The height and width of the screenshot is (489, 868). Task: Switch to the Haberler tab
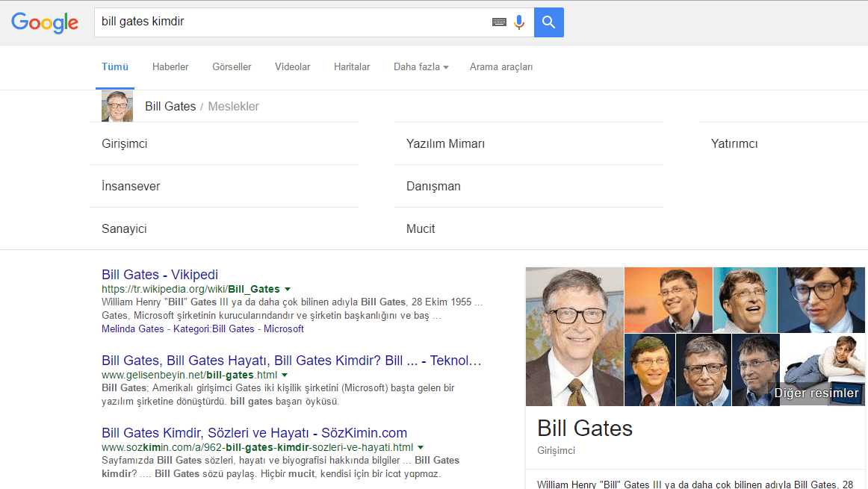click(170, 67)
